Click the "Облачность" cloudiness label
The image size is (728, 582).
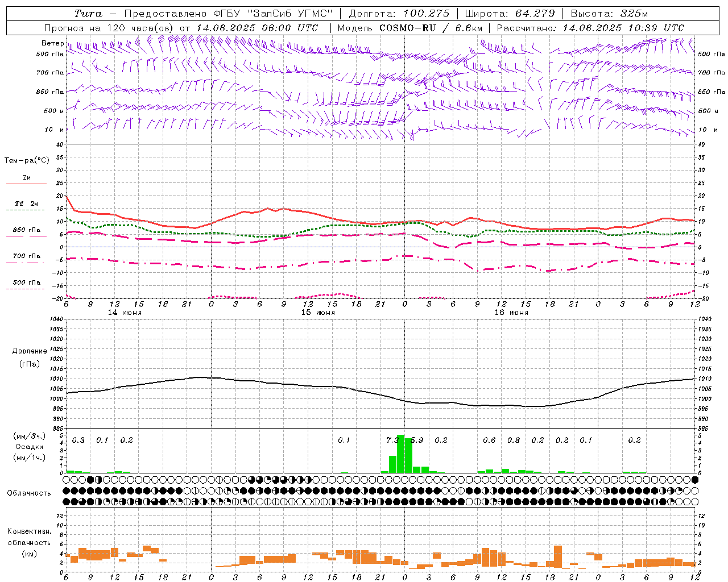pyautogui.click(x=29, y=493)
